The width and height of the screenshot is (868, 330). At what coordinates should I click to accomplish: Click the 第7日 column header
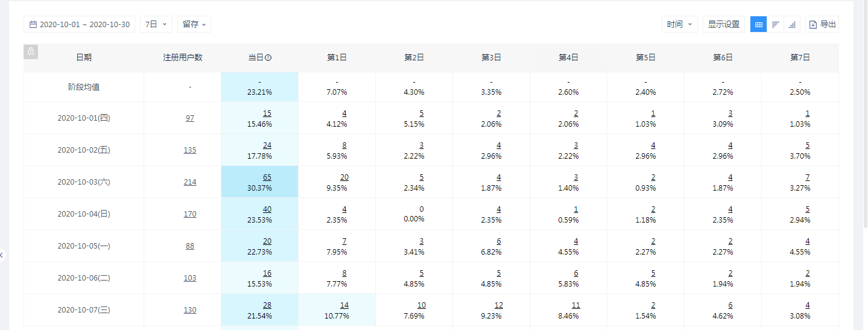coord(800,58)
